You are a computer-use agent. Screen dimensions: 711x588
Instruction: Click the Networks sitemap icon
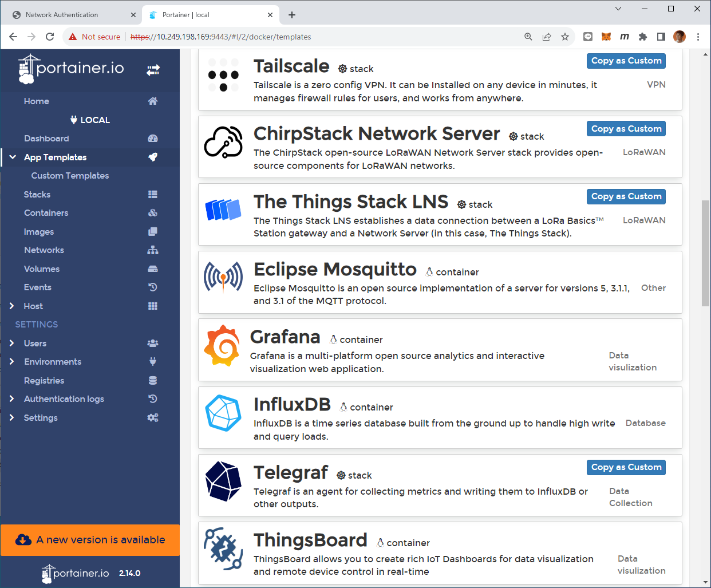click(153, 250)
